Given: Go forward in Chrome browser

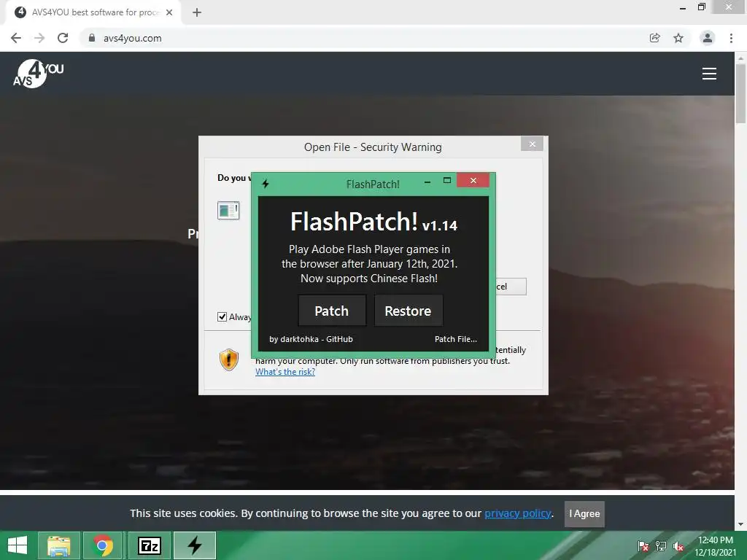Looking at the screenshot, I should [39, 38].
